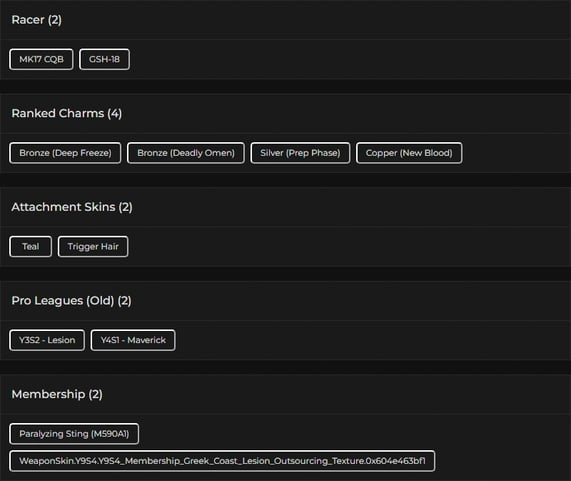Image resolution: width=571 pixels, height=481 pixels.
Task: Select the MK17 CQB tag
Action: tap(41, 59)
